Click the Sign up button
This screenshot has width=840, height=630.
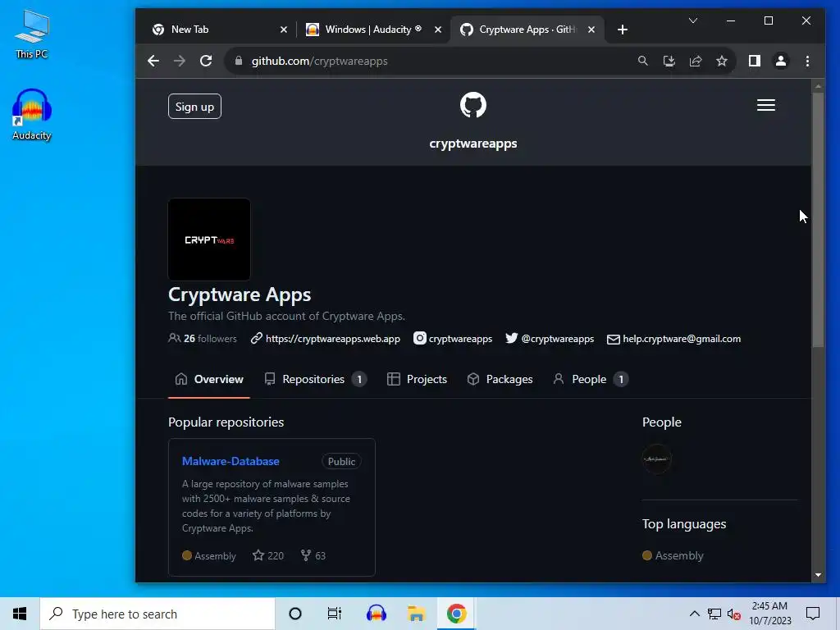(x=194, y=107)
